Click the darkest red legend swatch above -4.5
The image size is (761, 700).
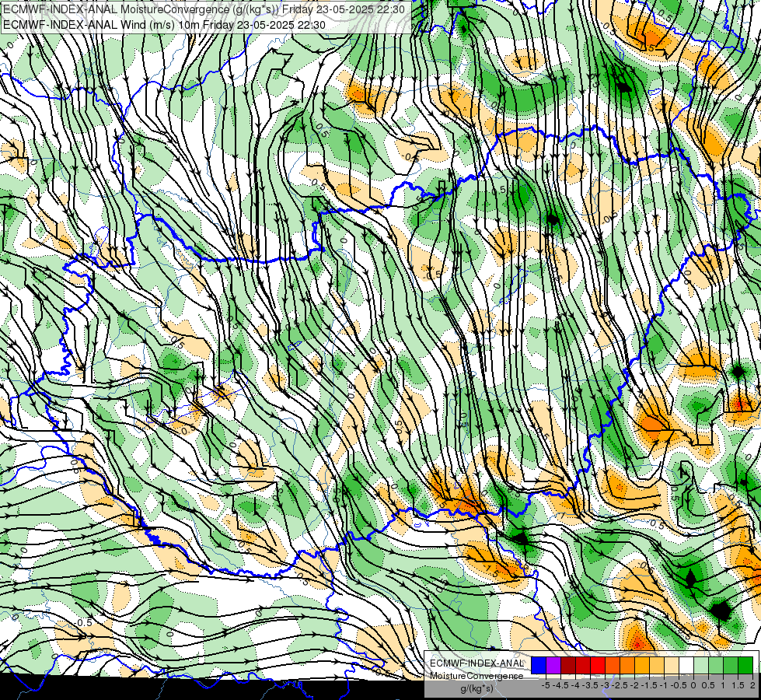[x=568, y=665]
